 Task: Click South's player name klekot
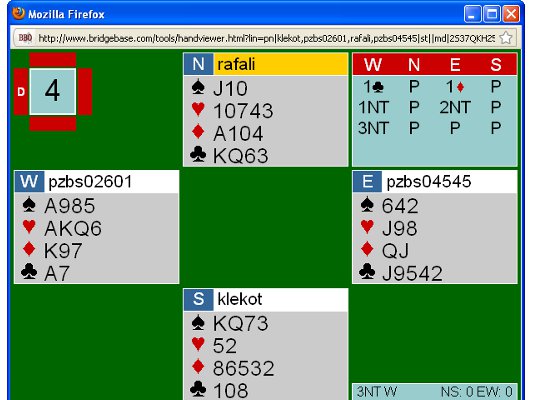click(240, 299)
